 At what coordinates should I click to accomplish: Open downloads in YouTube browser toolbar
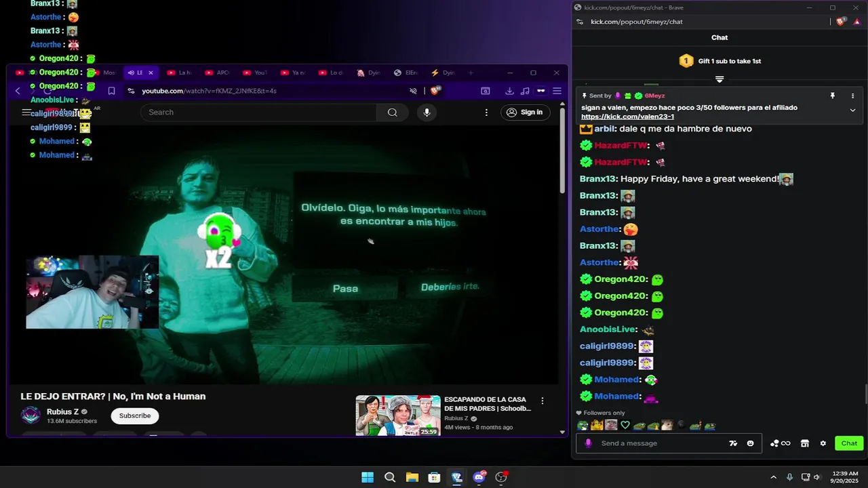coord(509,91)
